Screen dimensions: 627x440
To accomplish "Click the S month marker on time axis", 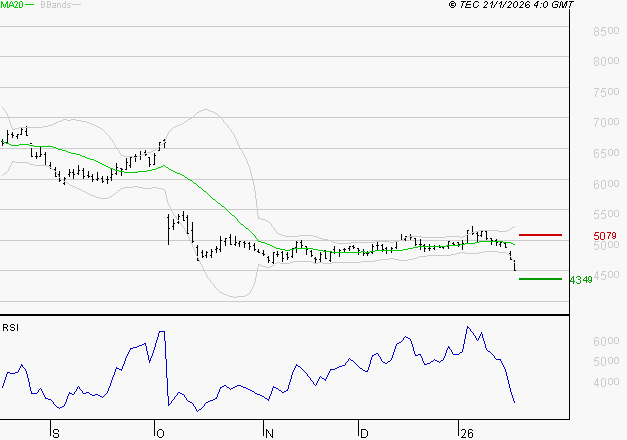I will (x=55, y=433).
